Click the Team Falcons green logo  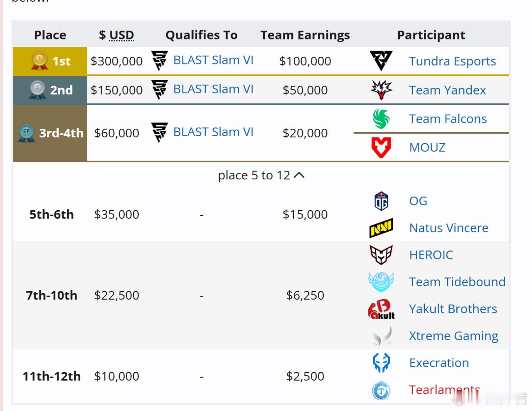381,119
